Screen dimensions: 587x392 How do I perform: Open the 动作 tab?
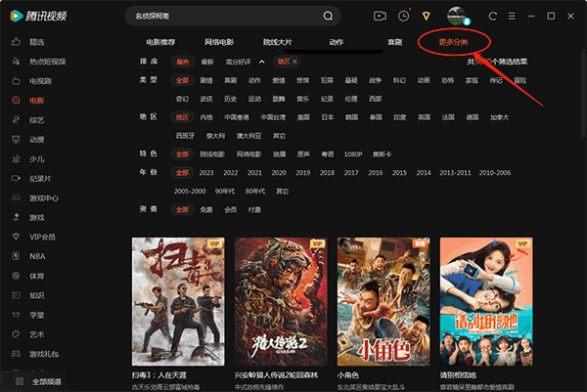(337, 42)
